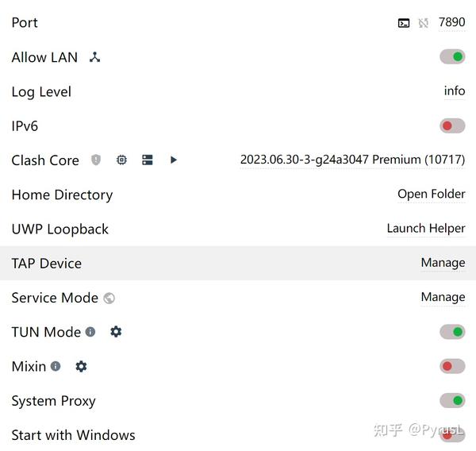
Task: Turn on the Mixin switch
Action: (452, 366)
